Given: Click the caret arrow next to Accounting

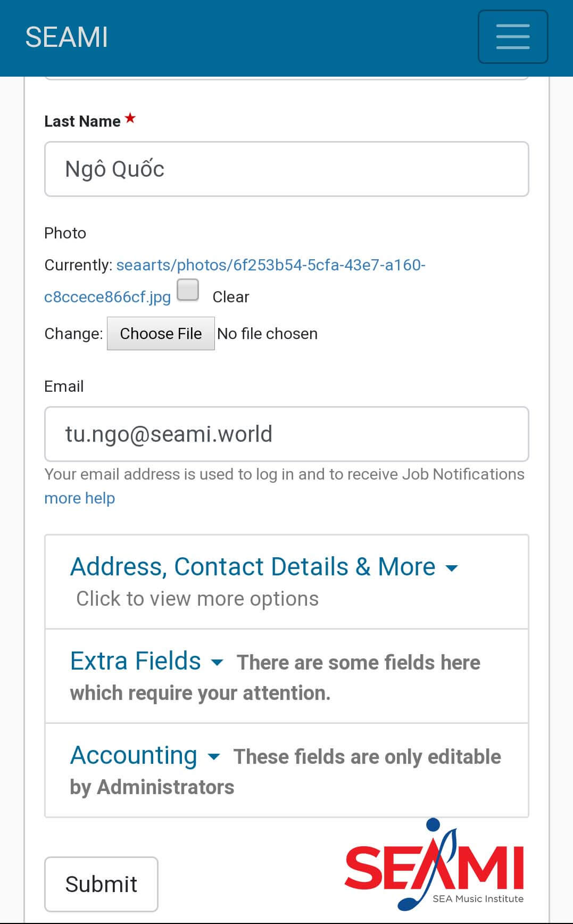Looking at the screenshot, I should [x=213, y=757].
